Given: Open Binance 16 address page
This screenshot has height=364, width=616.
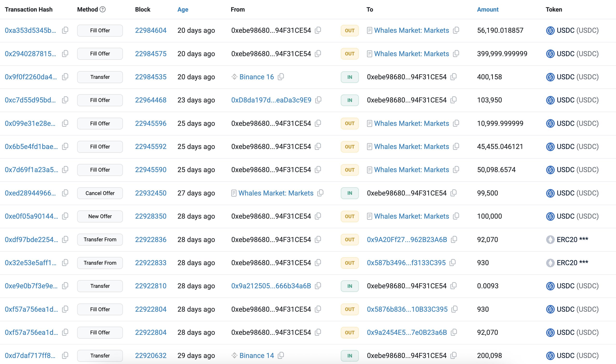Looking at the screenshot, I should point(256,77).
